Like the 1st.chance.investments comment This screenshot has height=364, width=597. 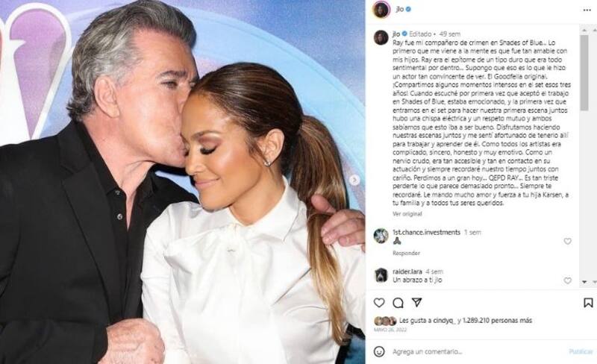pyautogui.click(x=567, y=241)
